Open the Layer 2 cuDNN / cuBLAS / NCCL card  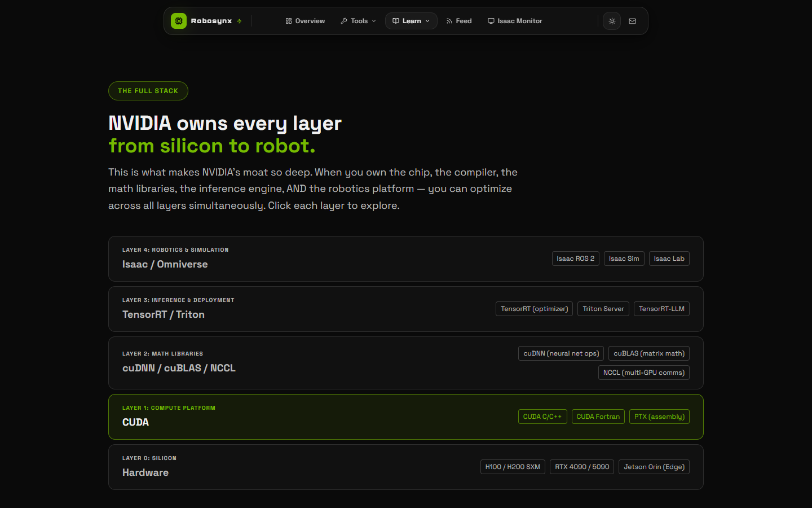tap(338, 363)
